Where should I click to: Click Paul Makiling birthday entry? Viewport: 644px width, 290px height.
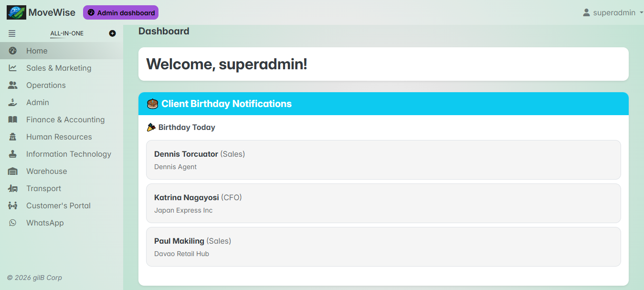click(x=383, y=247)
